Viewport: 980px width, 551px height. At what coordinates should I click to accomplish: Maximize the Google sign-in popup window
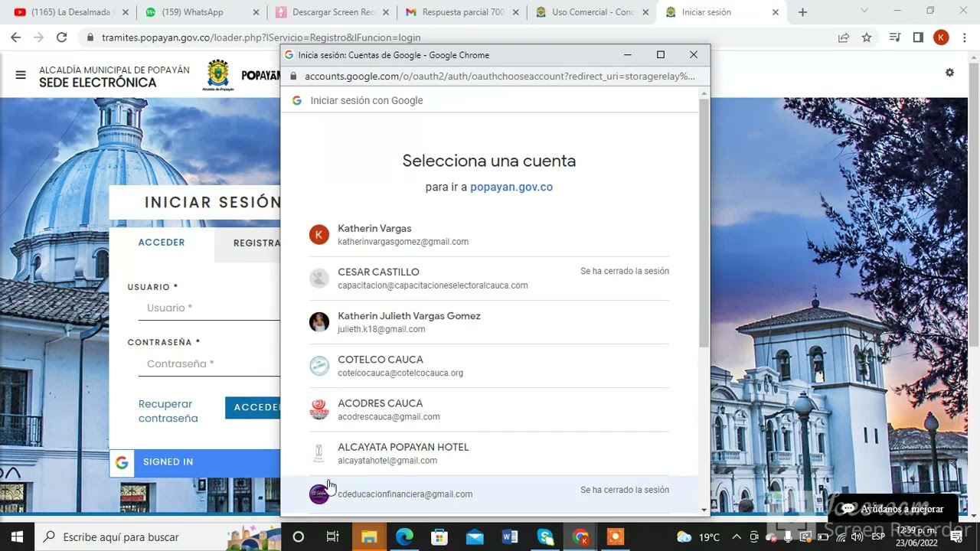(x=661, y=55)
